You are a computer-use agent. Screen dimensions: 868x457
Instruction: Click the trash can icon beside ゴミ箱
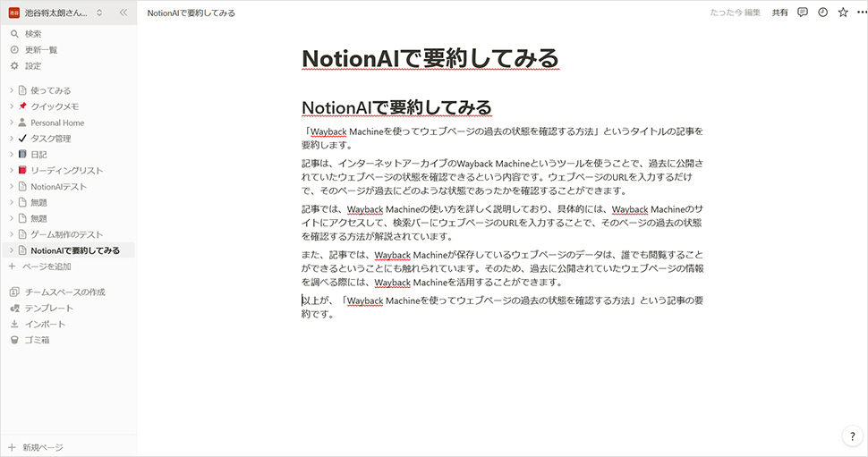[14, 340]
